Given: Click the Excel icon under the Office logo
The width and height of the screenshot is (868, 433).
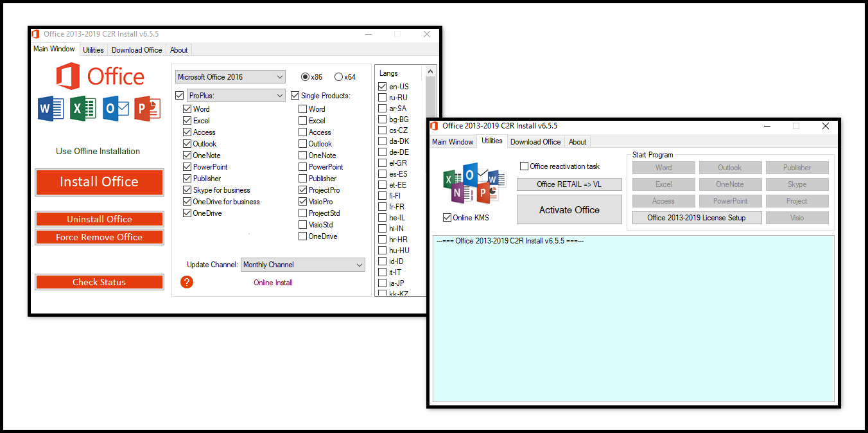Looking at the screenshot, I should click(83, 109).
